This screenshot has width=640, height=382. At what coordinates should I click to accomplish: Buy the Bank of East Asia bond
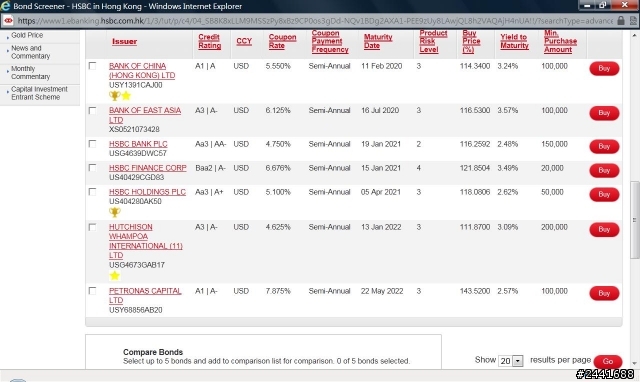point(604,113)
